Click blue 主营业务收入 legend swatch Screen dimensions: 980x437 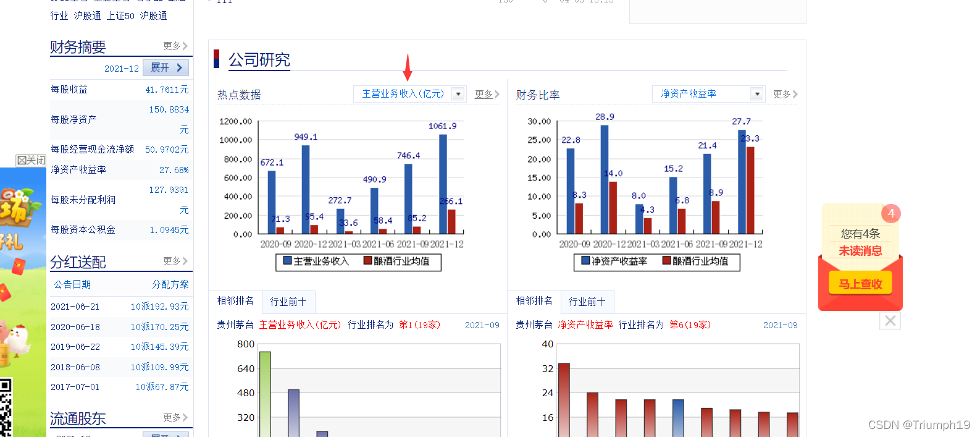287,261
